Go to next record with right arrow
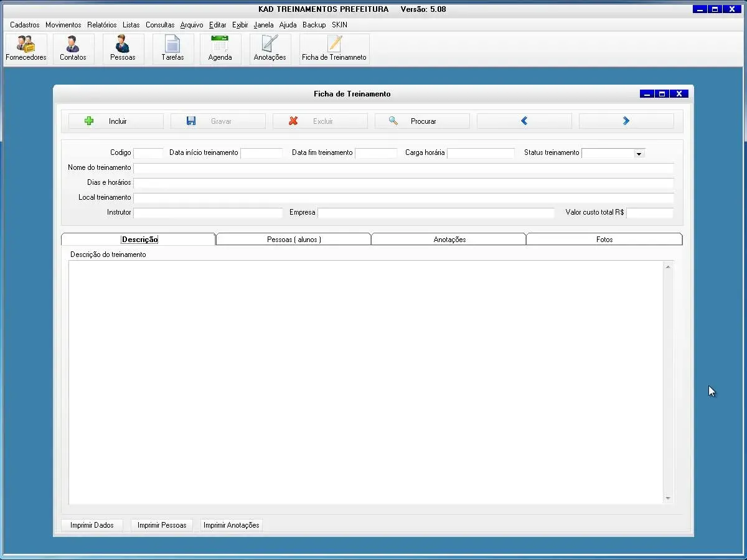 626,121
